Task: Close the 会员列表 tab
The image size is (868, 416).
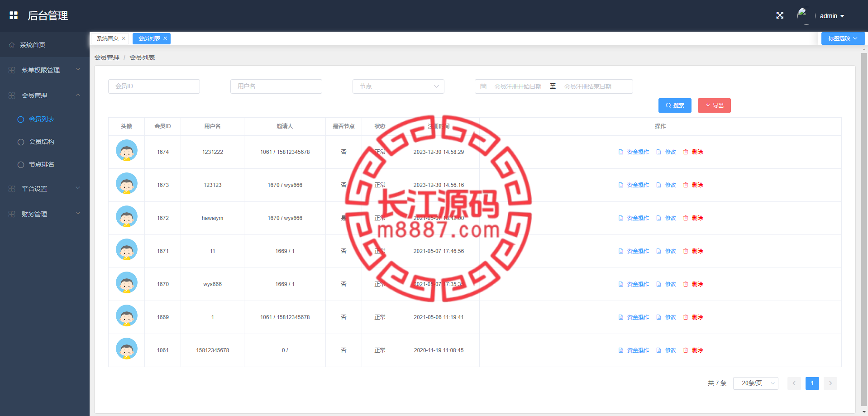Action: [x=165, y=38]
